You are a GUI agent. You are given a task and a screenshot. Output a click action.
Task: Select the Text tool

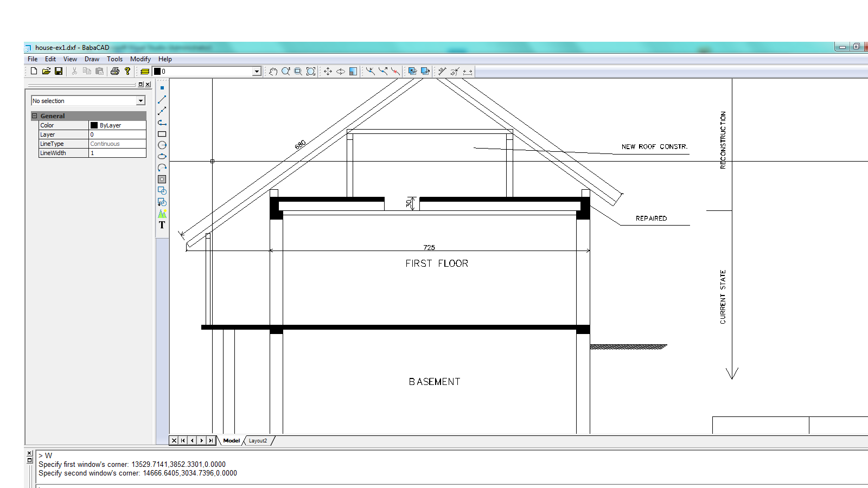click(x=162, y=225)
